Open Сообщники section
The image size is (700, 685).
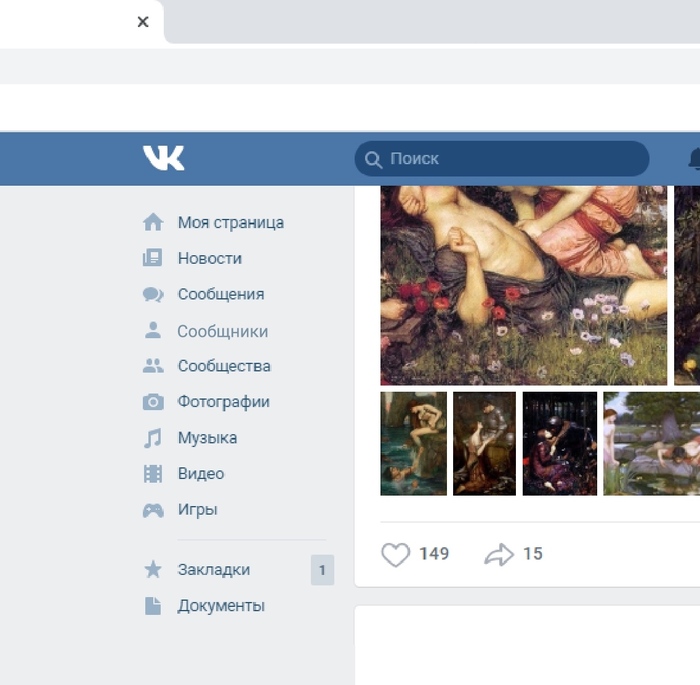click(x=223, y=331)
